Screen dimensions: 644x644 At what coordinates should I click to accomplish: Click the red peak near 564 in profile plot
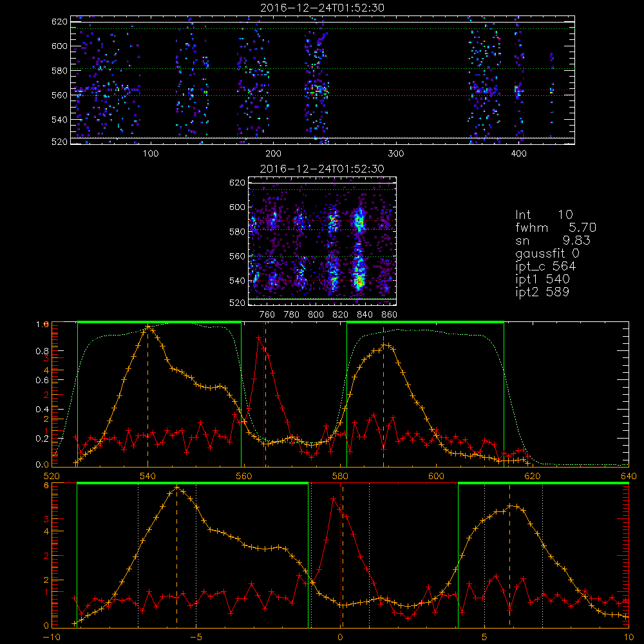(259, 337)
